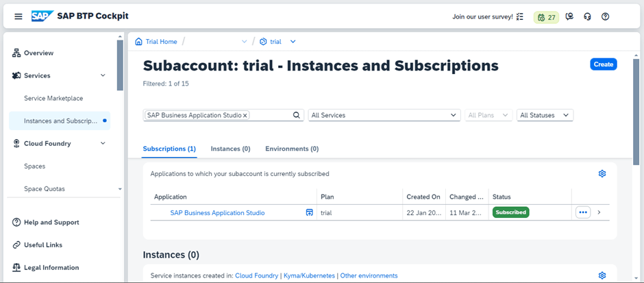Collapse the Cloud Foundry section chevron
Image resolution: width=644 pixels, height=283 pixels.
[103, 143]
